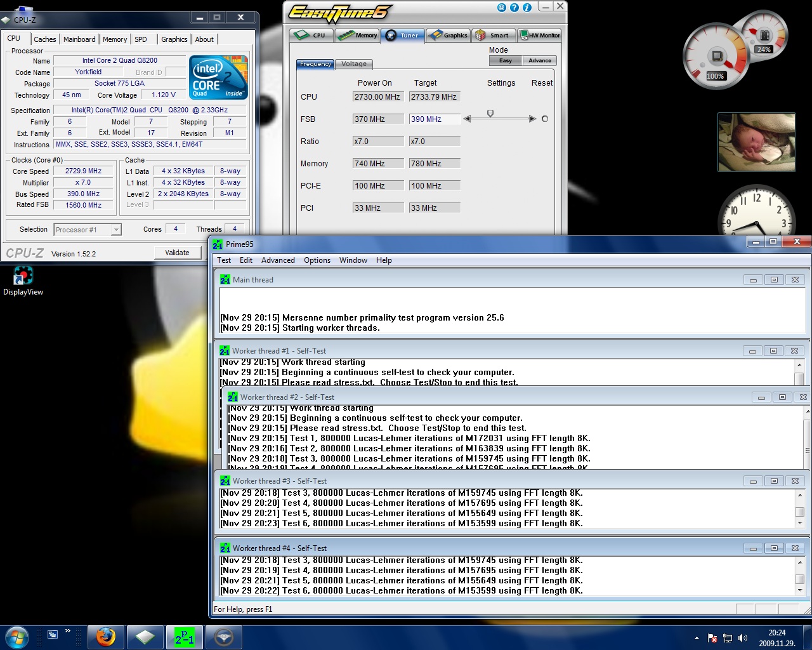Click the Core Speed 2729.9 MHz value
The image size is (812, 650).
point(83,171)
